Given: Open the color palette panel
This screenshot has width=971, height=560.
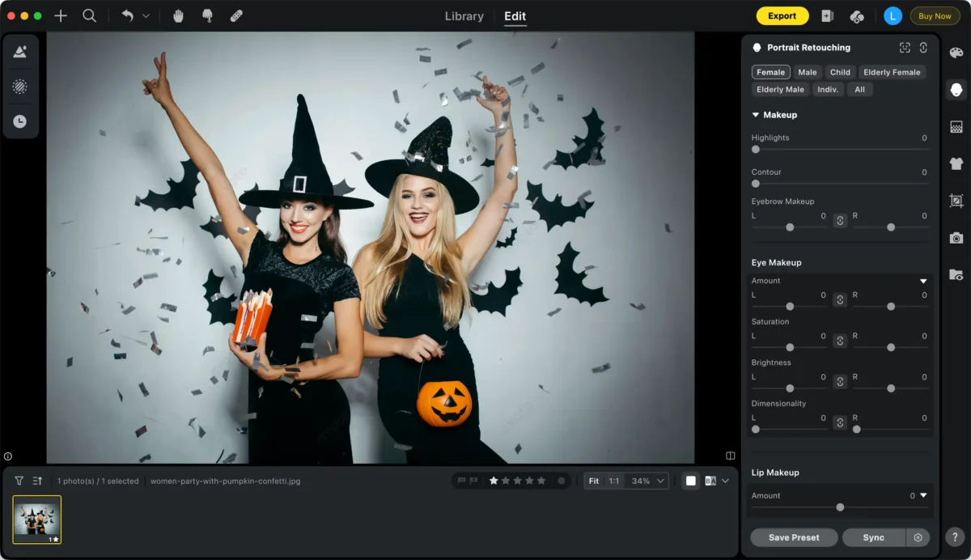Looking at the screenshot, I should pos(956,53).
